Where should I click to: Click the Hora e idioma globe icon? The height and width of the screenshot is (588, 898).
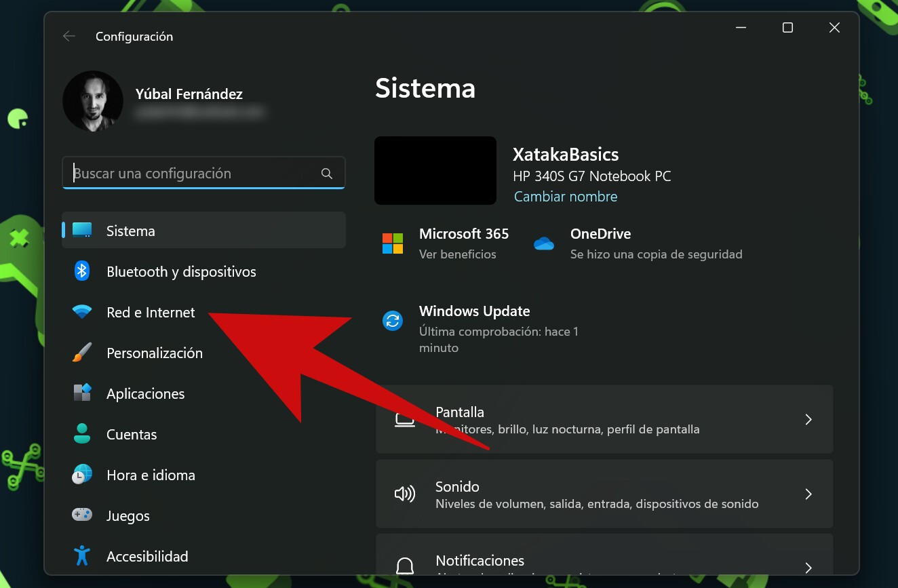[x=82, y=475]
